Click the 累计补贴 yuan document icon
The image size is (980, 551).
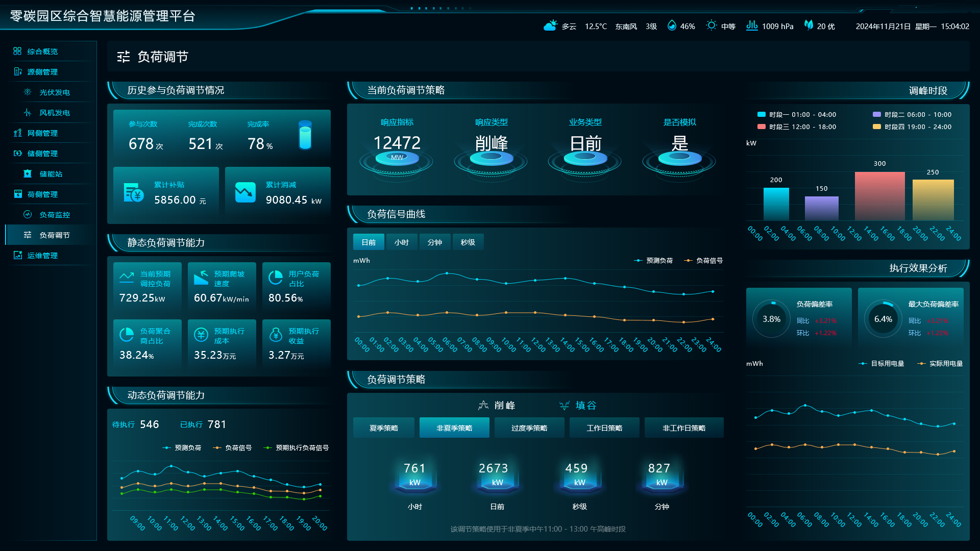tap(134, 192)
